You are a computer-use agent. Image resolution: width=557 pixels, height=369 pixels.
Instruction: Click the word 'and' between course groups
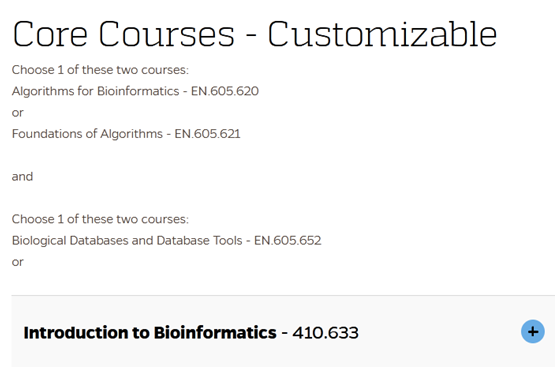pos(22,177)
